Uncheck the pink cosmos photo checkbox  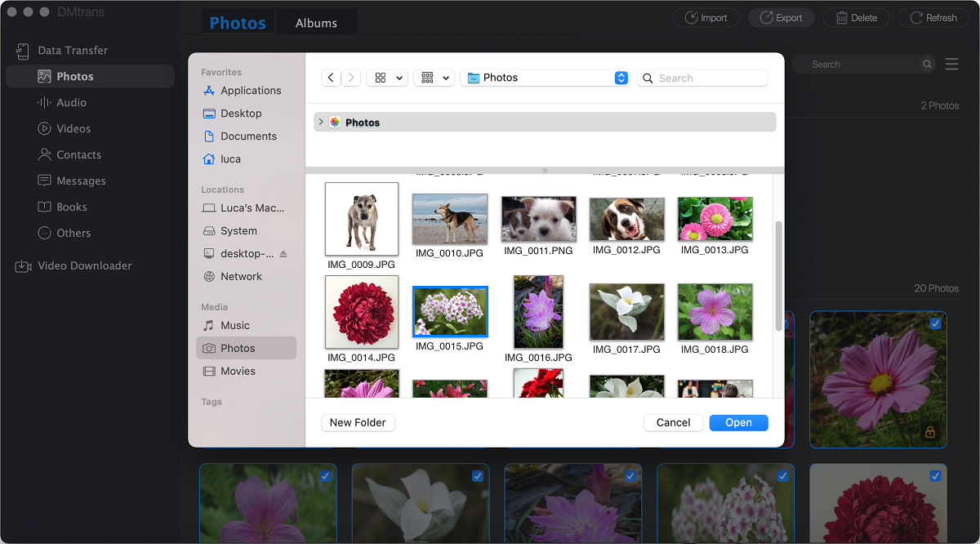point(936,323)
